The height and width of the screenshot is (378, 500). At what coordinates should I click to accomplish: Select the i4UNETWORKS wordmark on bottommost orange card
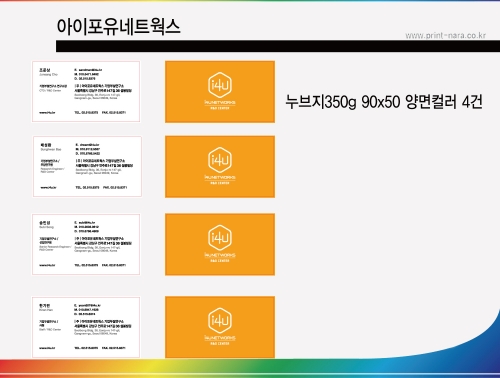220,338
